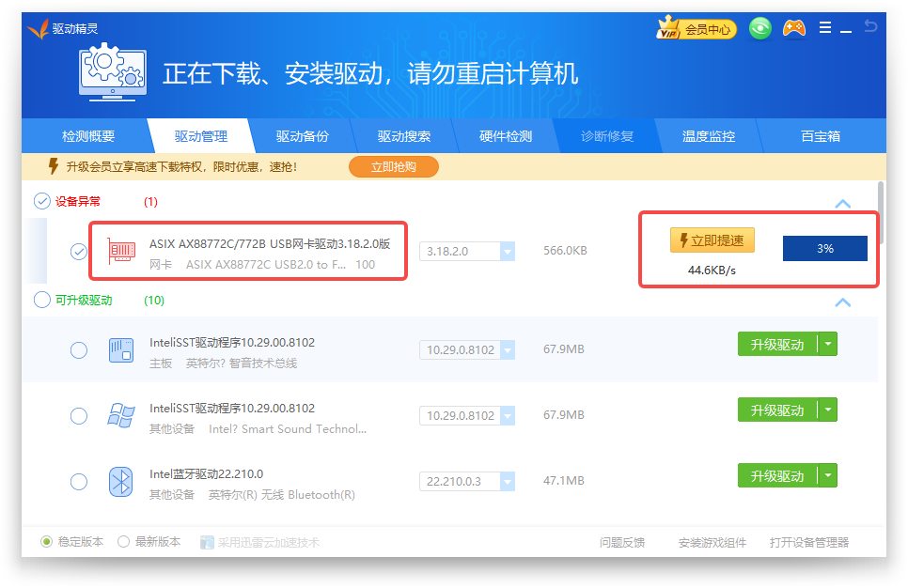Click 立即提速 to speed up download
Viewport: 908px width, 588px height.
712,240
